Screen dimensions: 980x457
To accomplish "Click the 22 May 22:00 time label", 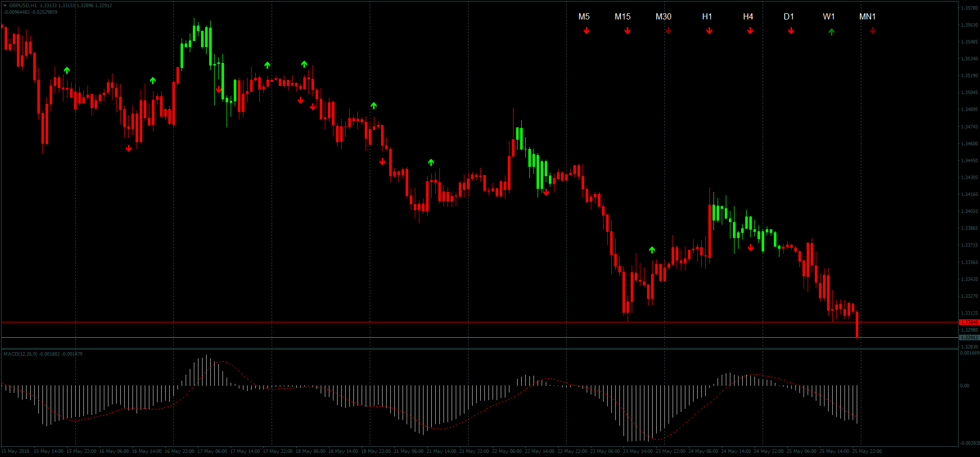I will [572, 451].
